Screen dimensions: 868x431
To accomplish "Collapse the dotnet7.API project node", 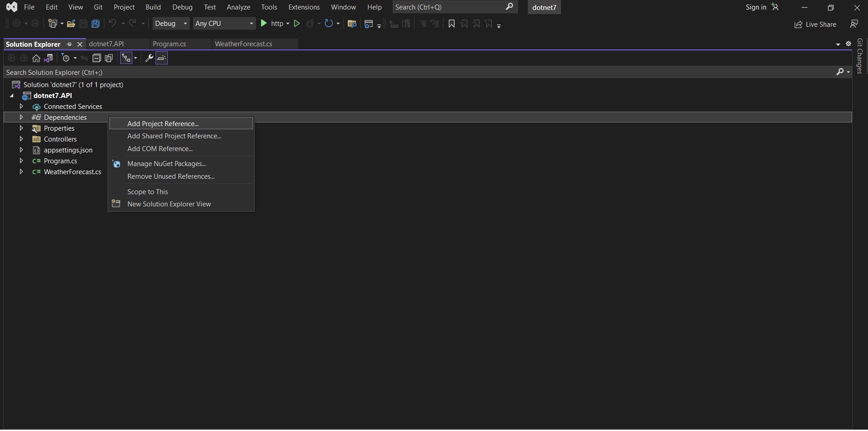I will [12, 96].
